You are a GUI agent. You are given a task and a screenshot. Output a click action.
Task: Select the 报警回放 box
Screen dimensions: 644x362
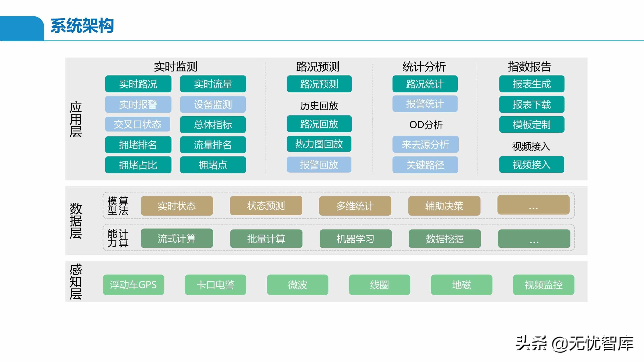(x=319, y=164)
